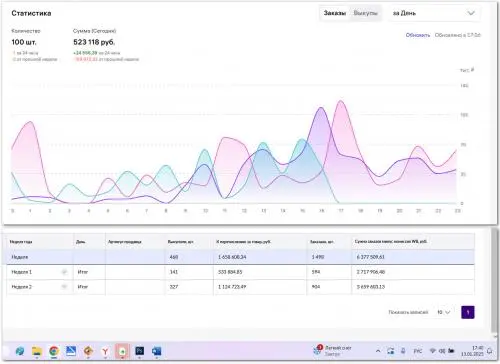This screenshot has height=364, width=500.
Task: Click the vertical scrollbar beside the table
Action: tap(494, 280)
